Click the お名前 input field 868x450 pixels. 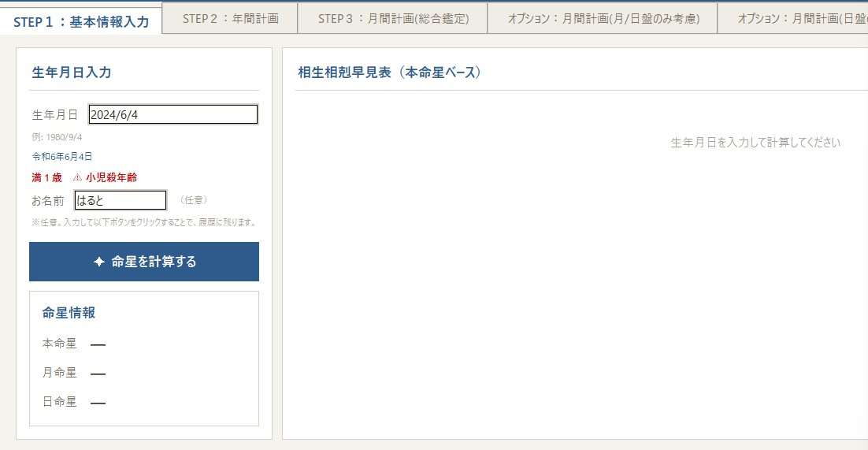pyautogui.click(x=121, y=200)
